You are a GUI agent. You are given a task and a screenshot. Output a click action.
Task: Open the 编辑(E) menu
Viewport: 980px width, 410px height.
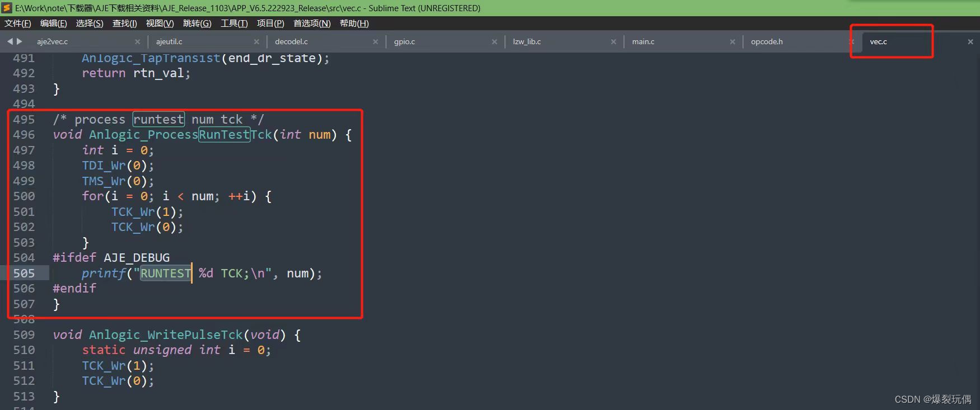pos(53,23)
